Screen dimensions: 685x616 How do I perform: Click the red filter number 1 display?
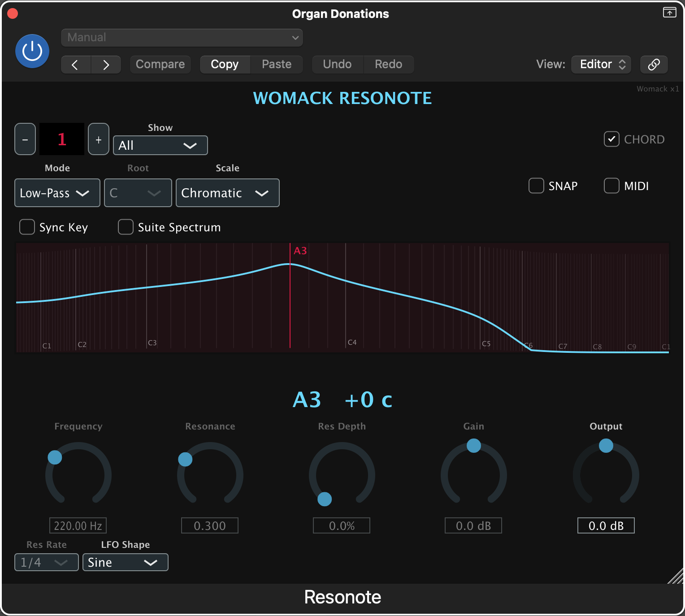[62, 139]
